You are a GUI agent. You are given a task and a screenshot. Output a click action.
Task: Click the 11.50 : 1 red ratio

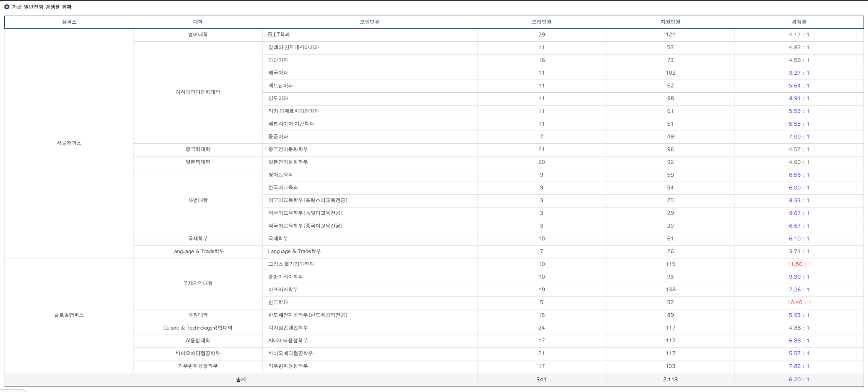point(799,264)
